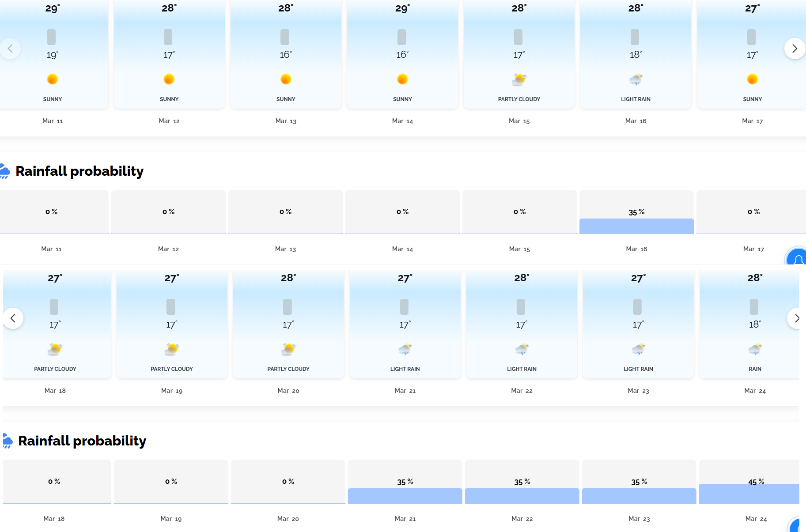The height and width of the screenshot is (532, 806).
Task: Click the sun icon on the Mar 17 card
Action: click(x=753, y=79)
